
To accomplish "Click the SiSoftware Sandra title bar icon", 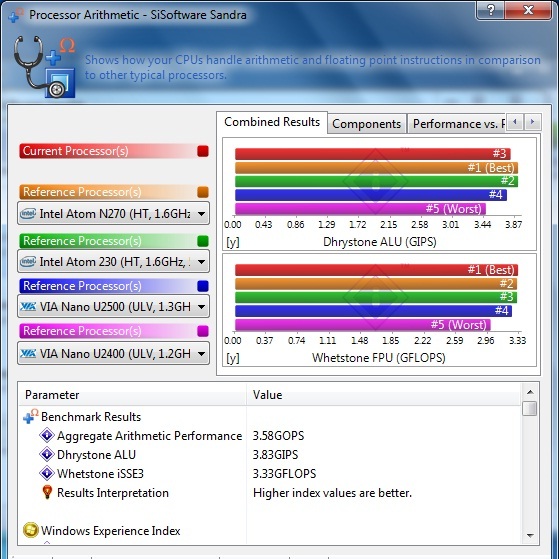I will click(16, 15).
